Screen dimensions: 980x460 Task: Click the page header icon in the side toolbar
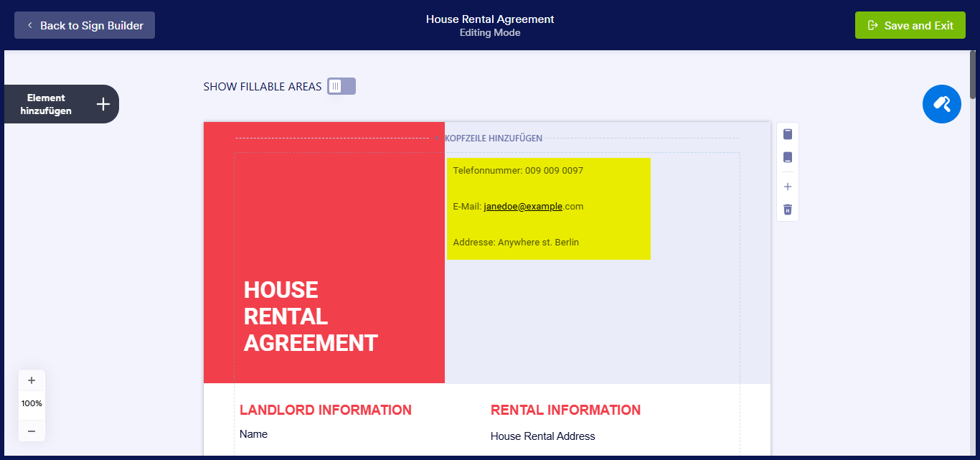point(788,134)
